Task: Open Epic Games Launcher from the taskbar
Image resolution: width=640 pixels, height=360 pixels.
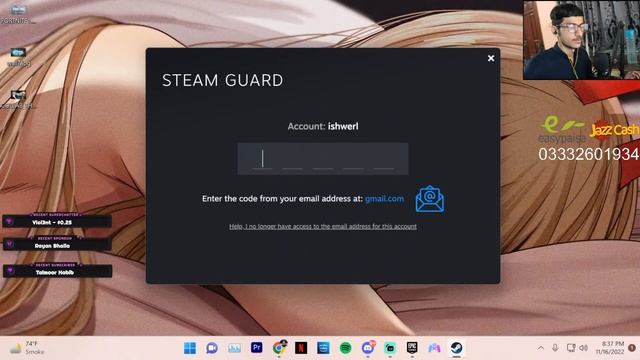Action: point(412,348)
